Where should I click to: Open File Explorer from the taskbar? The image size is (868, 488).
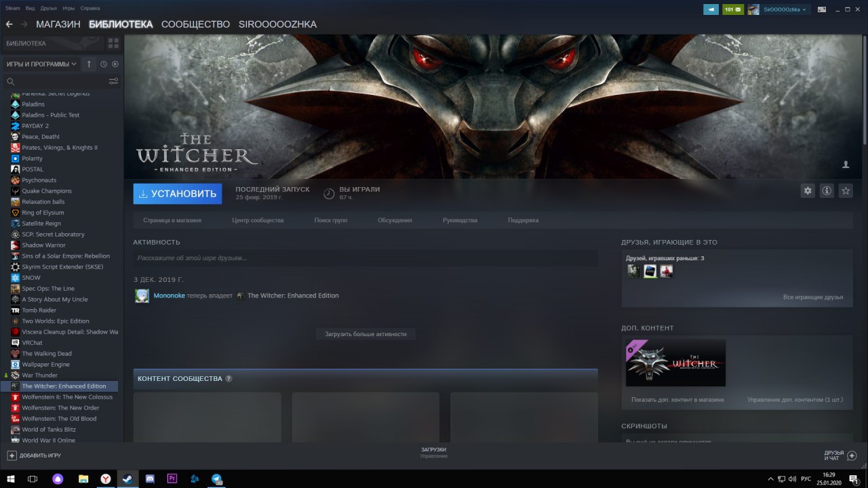click(83, 479)
